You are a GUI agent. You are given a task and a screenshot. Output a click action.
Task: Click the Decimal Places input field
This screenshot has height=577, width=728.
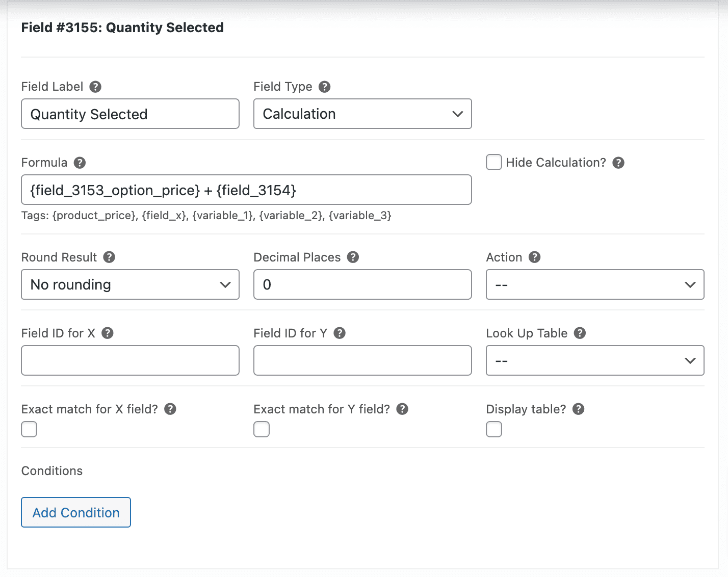tap(362, 284)
